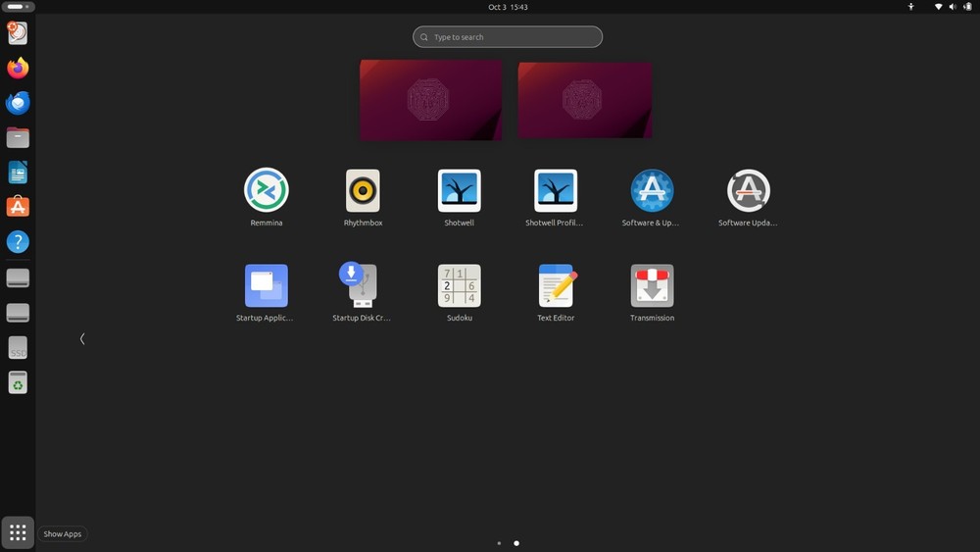980x552 pixels.
Task: Open the clock showing Oct 3 15:43
Action: (x=508, y=7)
